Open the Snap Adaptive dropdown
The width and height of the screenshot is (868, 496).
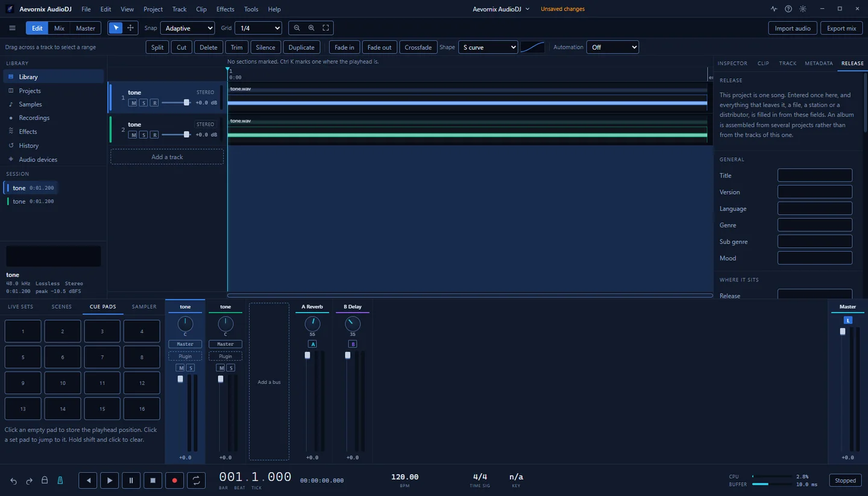[189, 28]
